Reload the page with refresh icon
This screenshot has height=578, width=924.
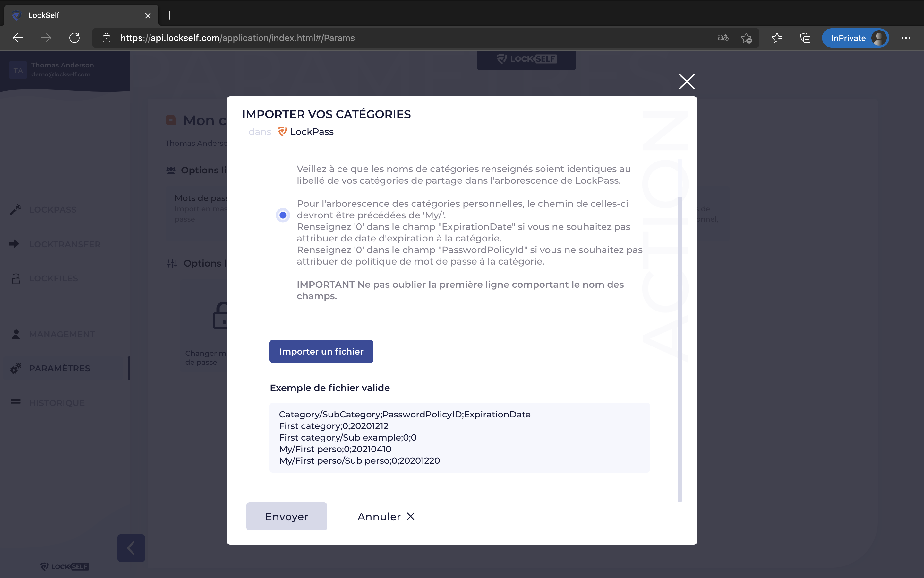[x=74, y=38]
